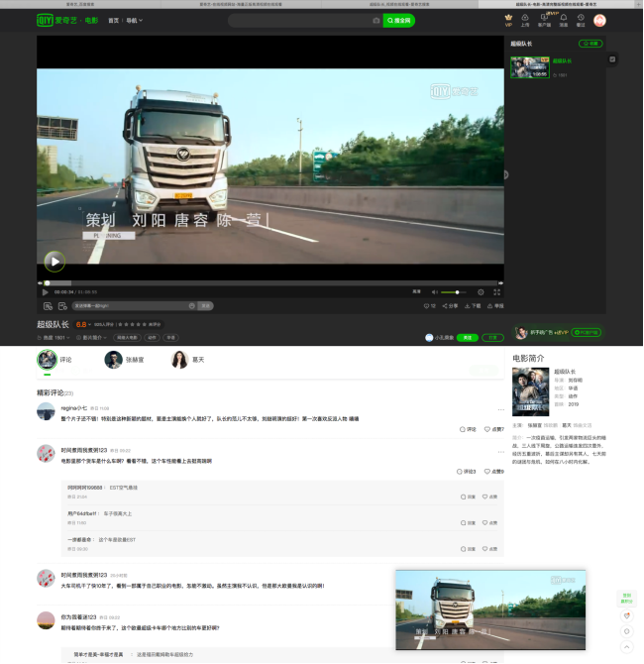Image resolution: width=644 pixels, height=664 pixels.
Task: Mute with the speaker icon
Action: coord(434,292)
